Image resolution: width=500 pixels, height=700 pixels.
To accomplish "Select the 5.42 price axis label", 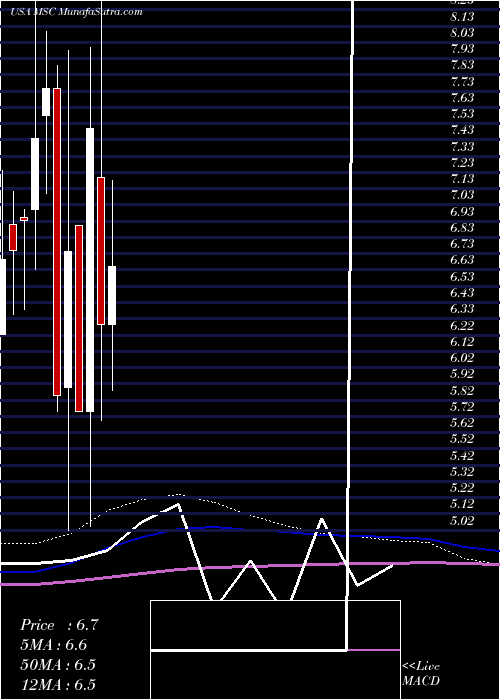I will pyautogui.click(x=463, y=455).
